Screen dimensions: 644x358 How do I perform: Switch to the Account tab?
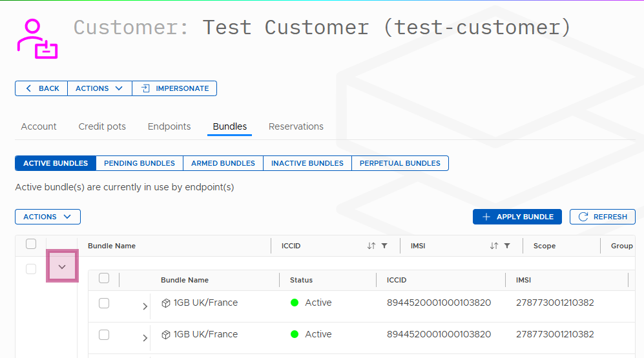pyautogui.click(x=39, y=126)
